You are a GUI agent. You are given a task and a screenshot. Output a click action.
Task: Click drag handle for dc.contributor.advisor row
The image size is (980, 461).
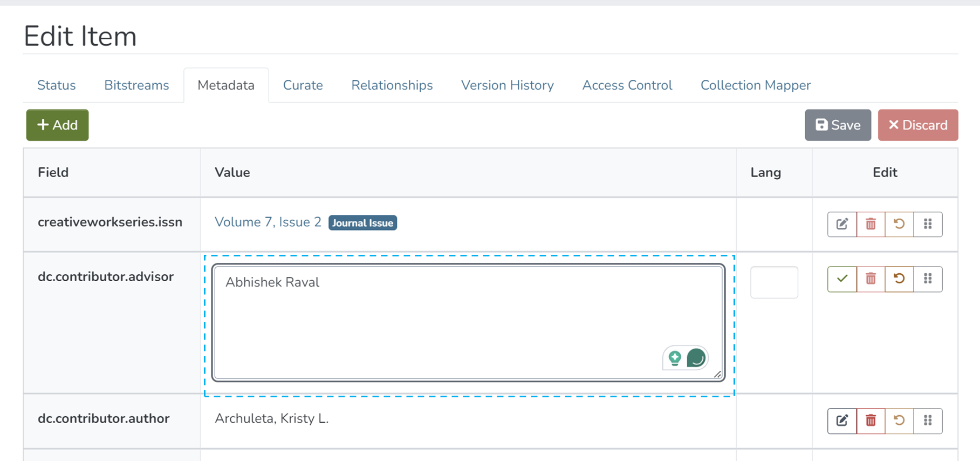[x=928, y=279]
